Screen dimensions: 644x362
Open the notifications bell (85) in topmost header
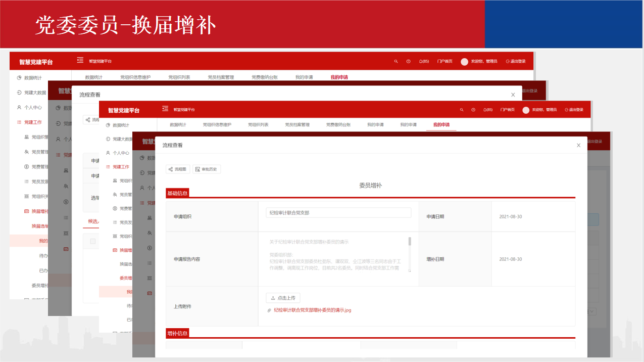423,61
